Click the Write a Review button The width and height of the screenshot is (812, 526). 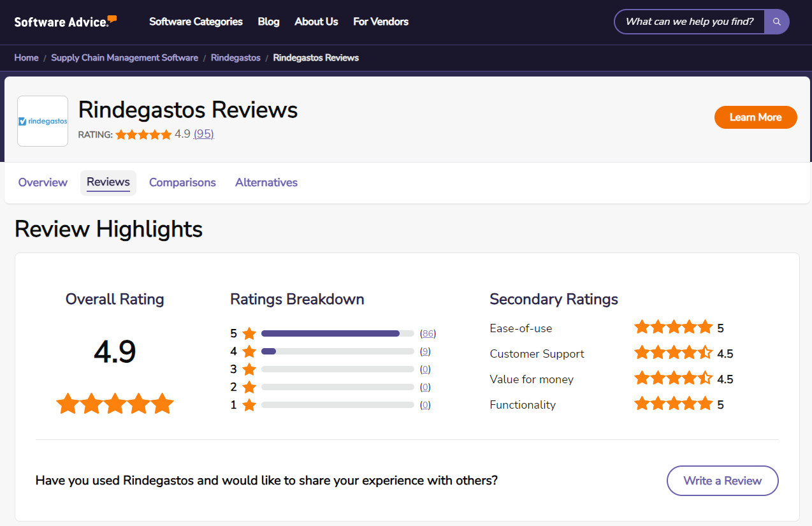tap(722, 481)
